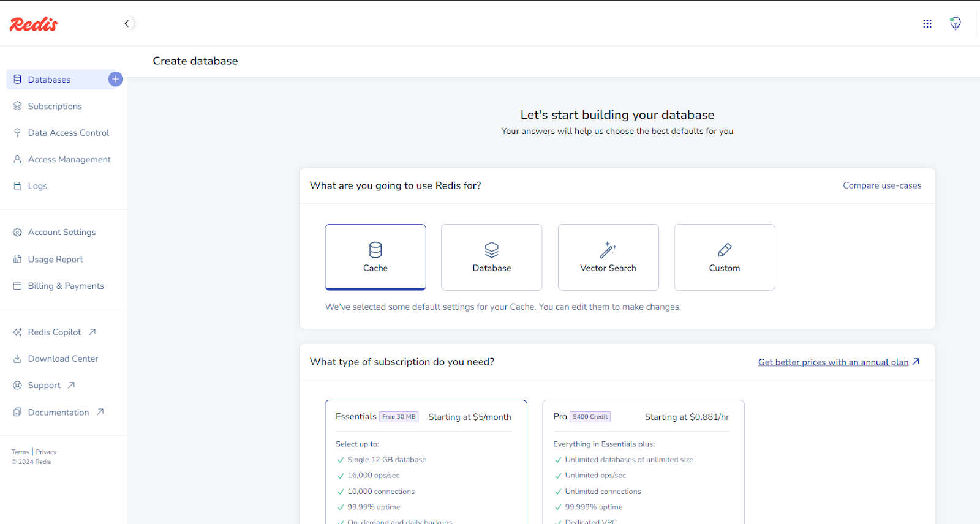Click the Redis logo

pyautogui.click(x=34, y=24)
